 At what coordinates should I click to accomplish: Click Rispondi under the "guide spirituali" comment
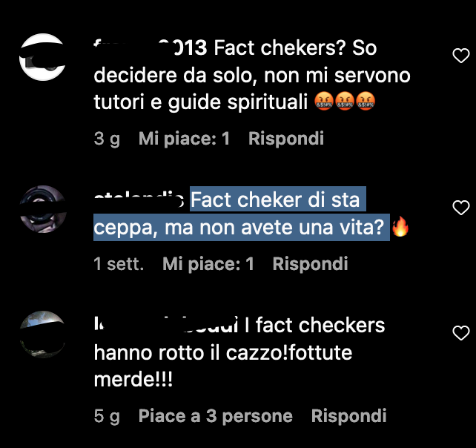pyautogui.click(x=286, y=139)
